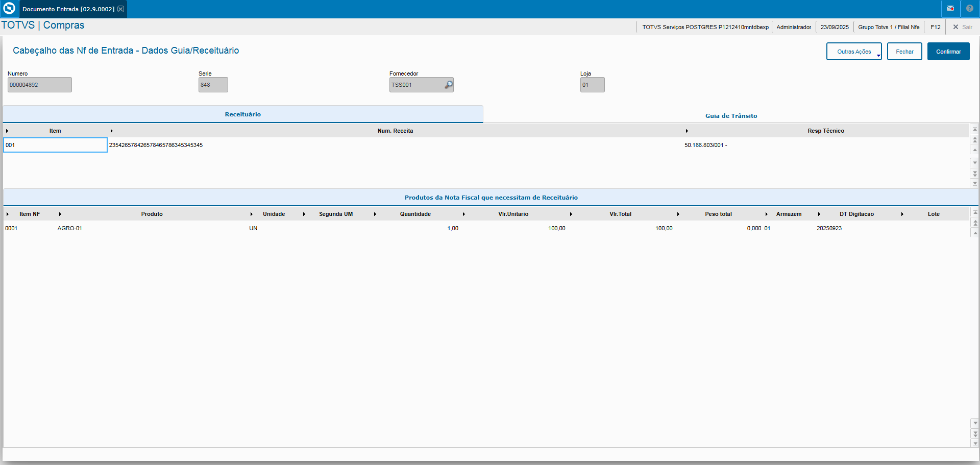This screenshot has width=980, height=465.
Task: Select Item NF cell 0001
Action: (11, 228)
